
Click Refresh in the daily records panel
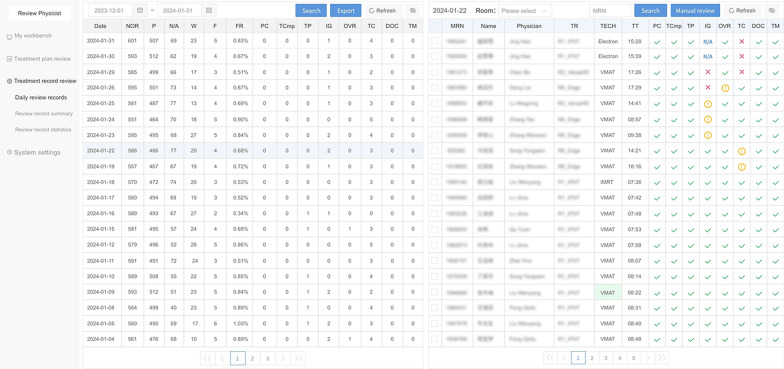[x=382, y=10]
